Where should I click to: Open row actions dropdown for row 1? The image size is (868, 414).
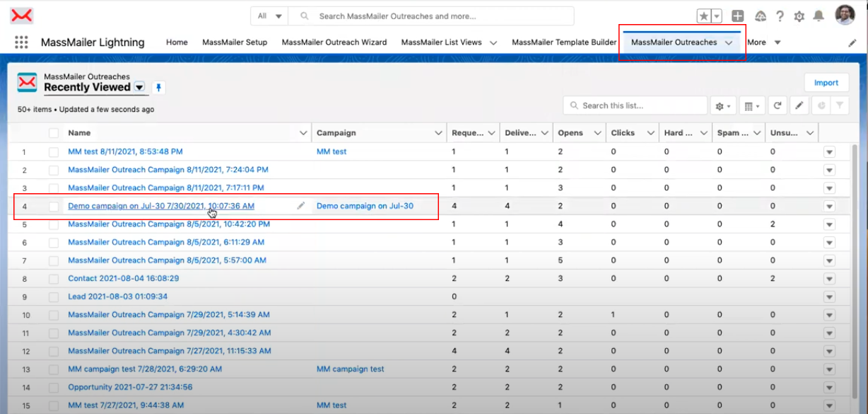(x=829, y=152)
